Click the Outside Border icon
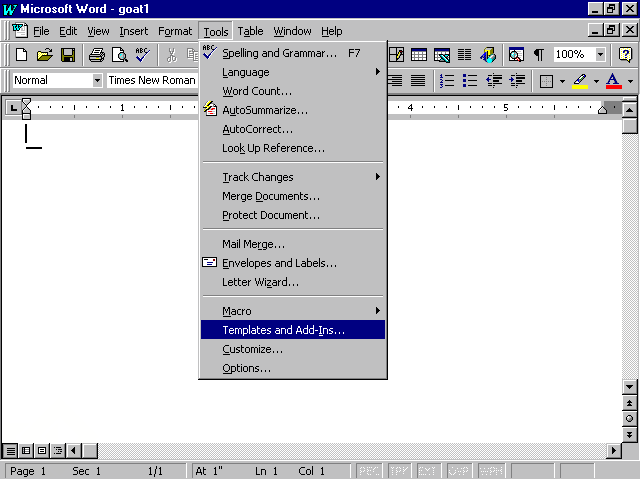The width and height of the screenshot is (640, 480). pyautogui.click(x=546, y=81)
